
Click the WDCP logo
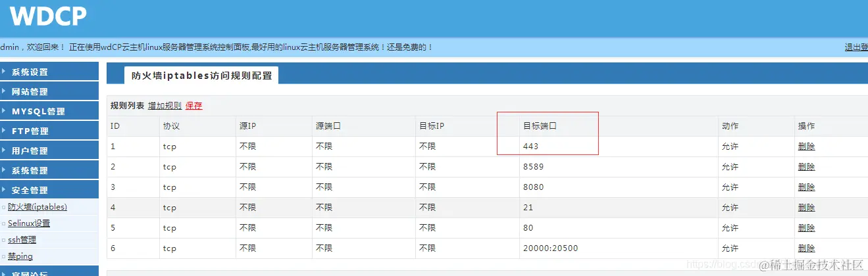pos(48,16)
